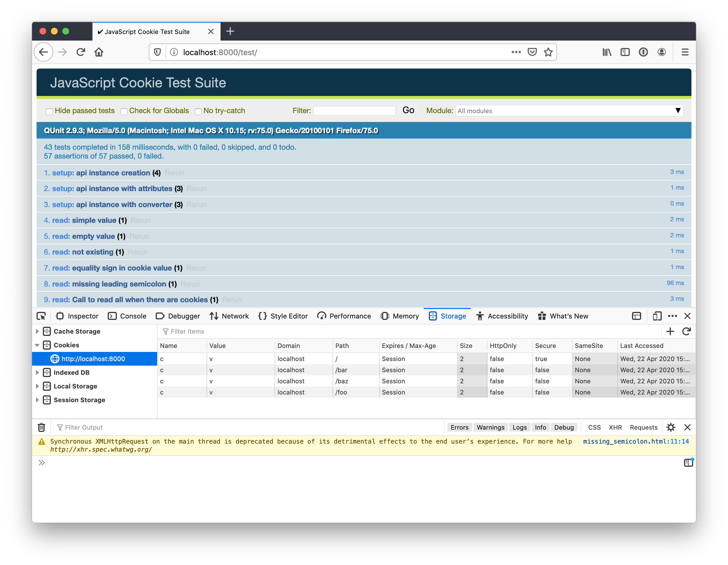Toggle Responsive Design Mode in devtools

click(x=657, y=316)
